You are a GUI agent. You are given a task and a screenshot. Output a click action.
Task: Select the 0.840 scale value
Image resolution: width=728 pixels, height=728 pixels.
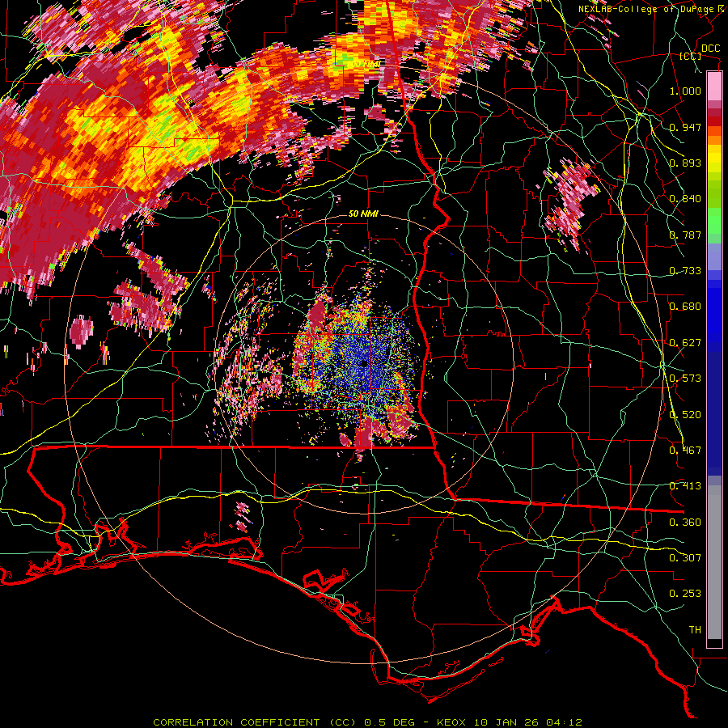685,198
